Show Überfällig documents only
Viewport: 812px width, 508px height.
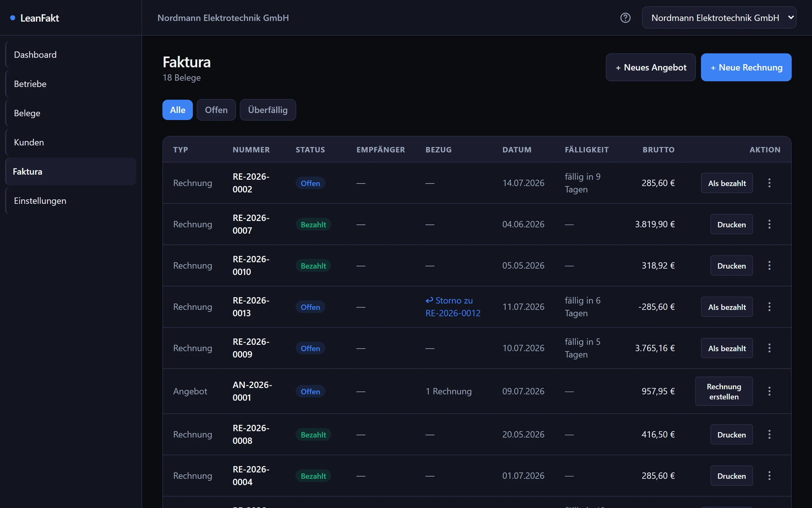(x=268, y=110)
